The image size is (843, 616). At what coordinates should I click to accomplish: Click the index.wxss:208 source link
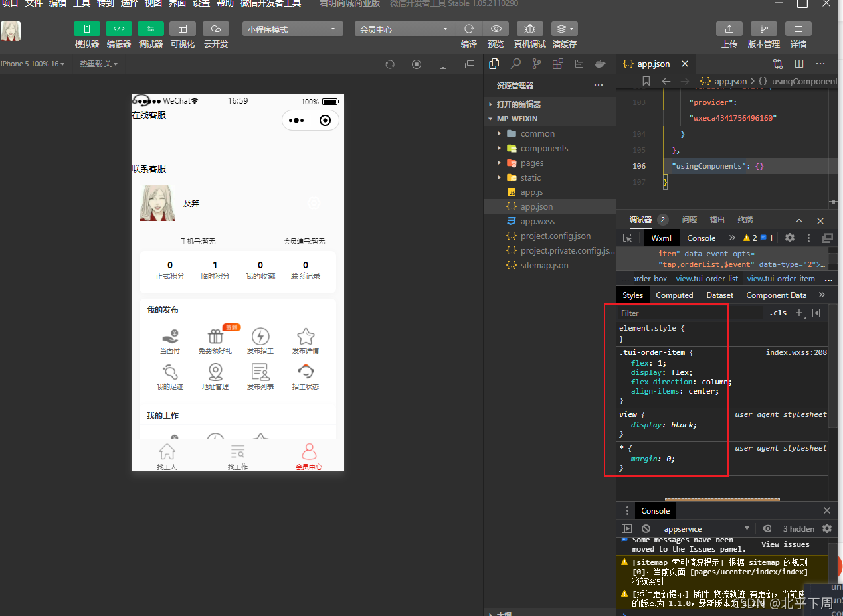coord(796,352)
